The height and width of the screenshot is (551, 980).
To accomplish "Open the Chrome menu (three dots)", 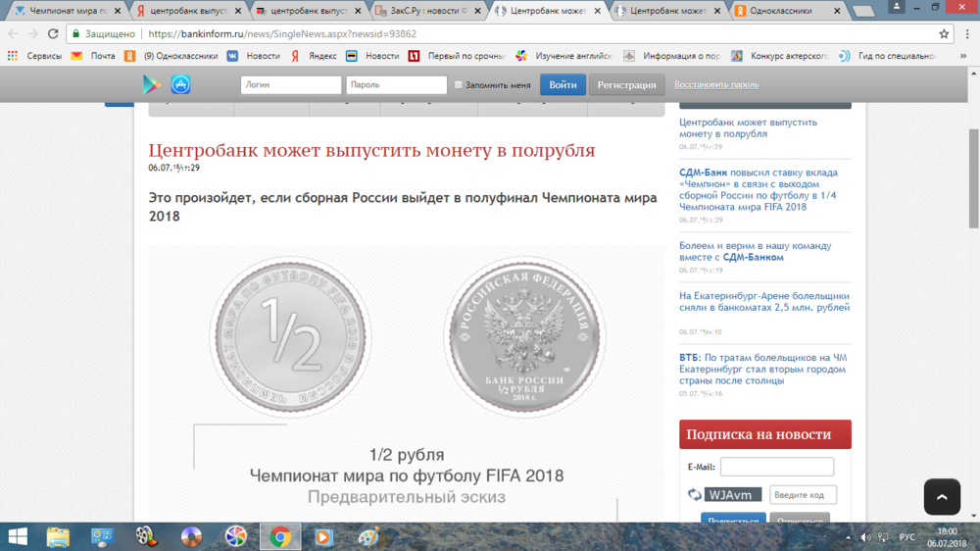I will tap(966, 33).
